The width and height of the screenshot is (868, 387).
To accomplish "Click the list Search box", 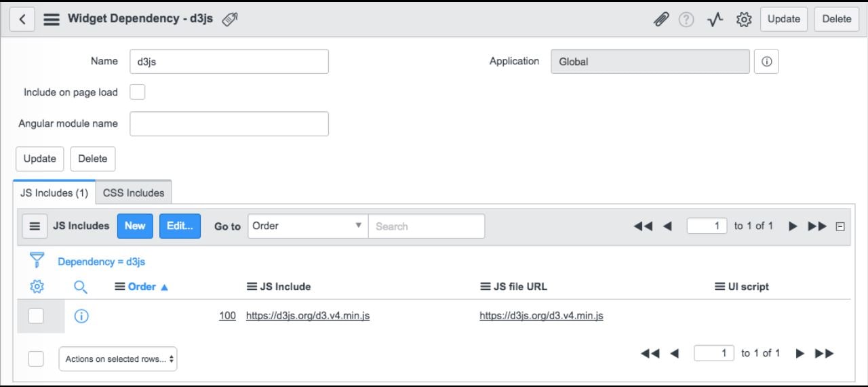I will pyautogui.click(x=427, y=226).
